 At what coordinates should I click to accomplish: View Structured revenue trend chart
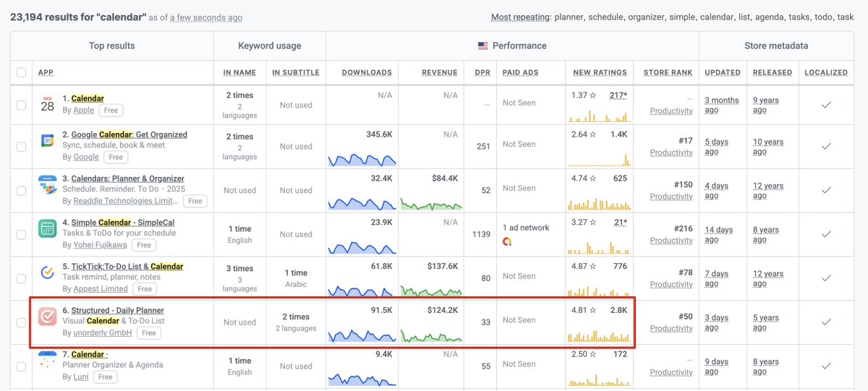pyautogui.click(x=431, y=335)
